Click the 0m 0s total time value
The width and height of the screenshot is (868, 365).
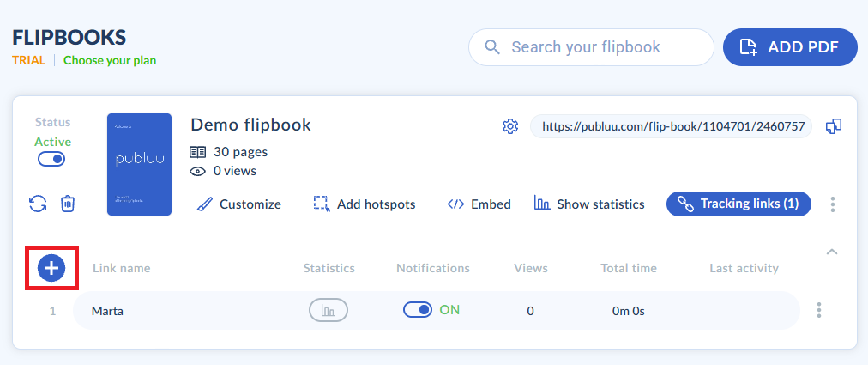(629, 311)
